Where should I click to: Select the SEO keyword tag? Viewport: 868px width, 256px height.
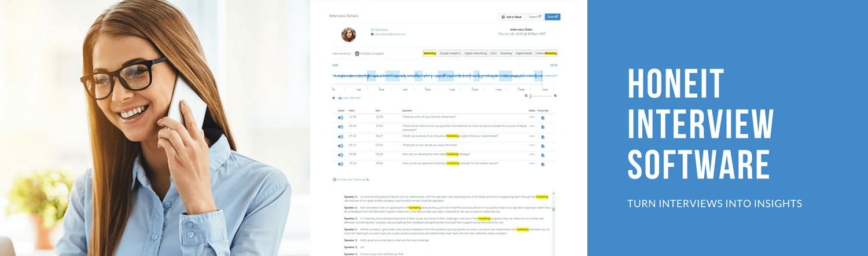point(494,53)
